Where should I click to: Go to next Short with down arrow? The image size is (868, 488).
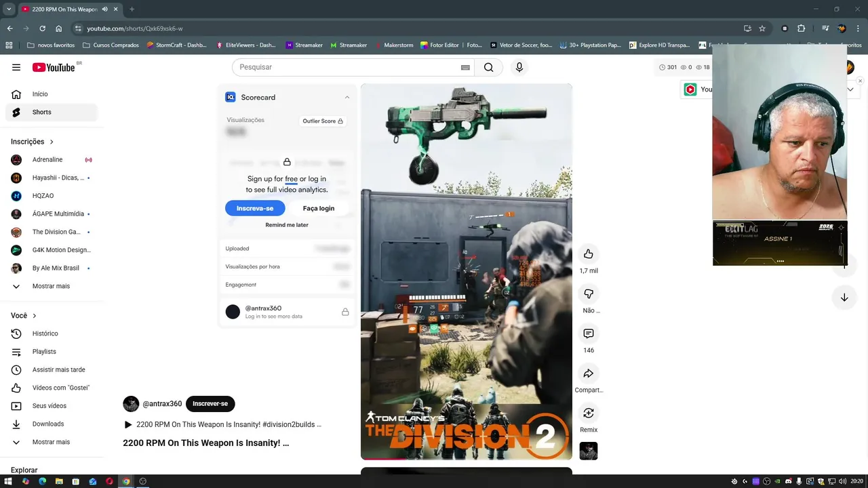point(844,298)
